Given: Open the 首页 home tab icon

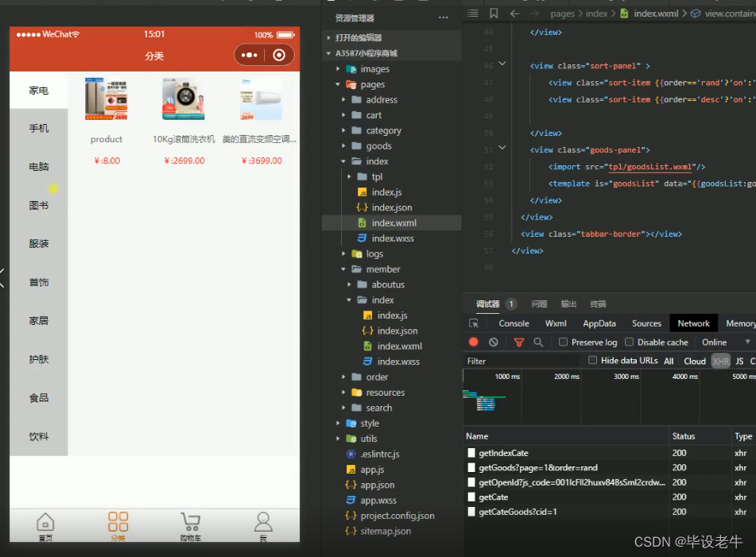Looking at the screenshot, I should [x=45, y=522].
